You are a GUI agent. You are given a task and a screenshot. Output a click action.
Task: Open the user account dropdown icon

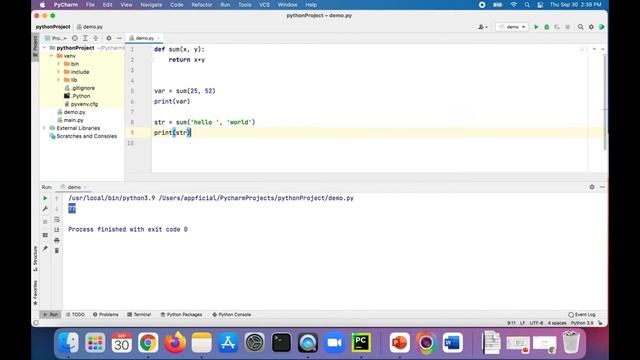click(x=483, y=27)
